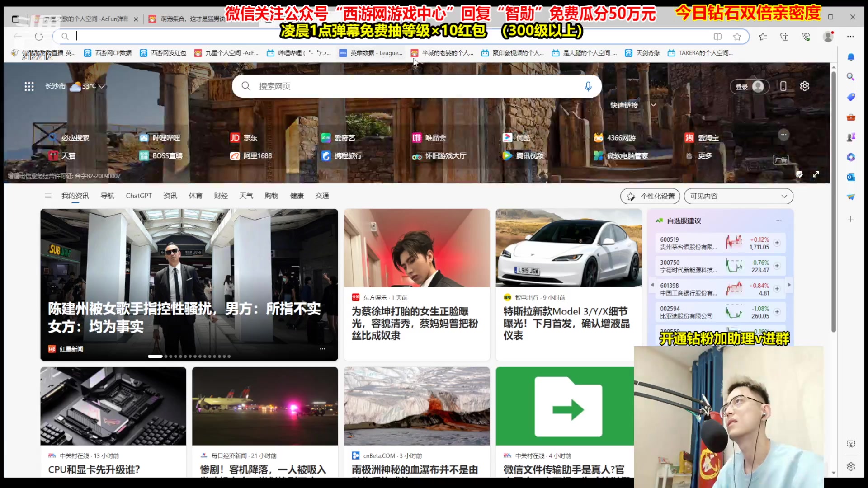Open collections icon in toolbar

pyautogui.click(x=784, y=37)
